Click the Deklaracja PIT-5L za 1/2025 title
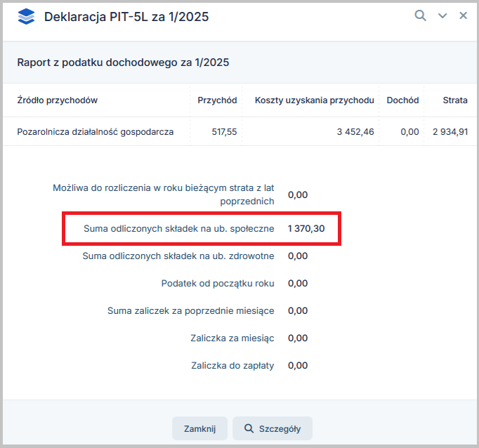The height and width of the screenshot is (448, 479). [126, 17]
